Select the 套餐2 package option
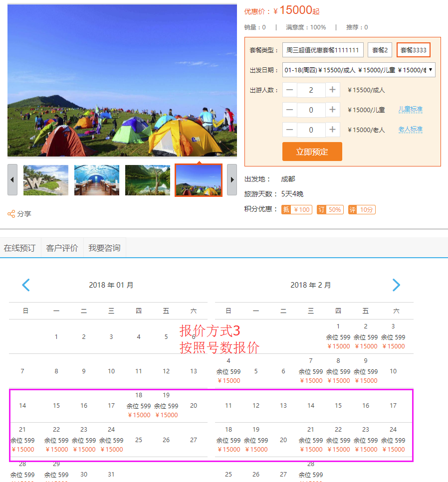The height and width of the screenshot is (482, 448). (x=380, y=49)
